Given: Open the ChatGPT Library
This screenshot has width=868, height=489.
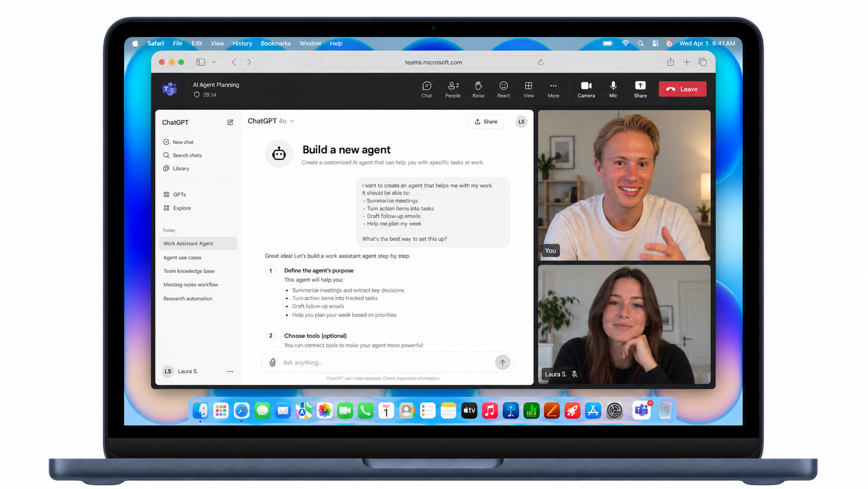Looking at the screenshot, I should tap(176, 168).
